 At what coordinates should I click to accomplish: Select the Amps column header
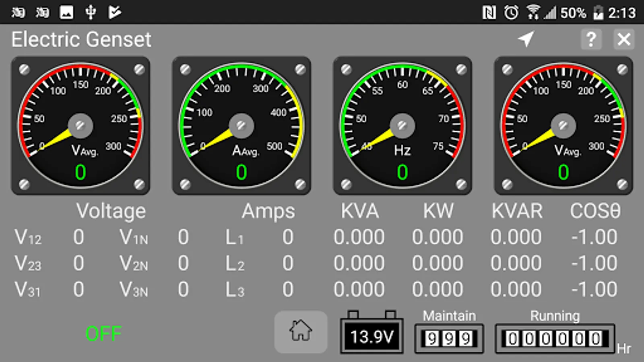pyautogui.click(x=268, y=211)
